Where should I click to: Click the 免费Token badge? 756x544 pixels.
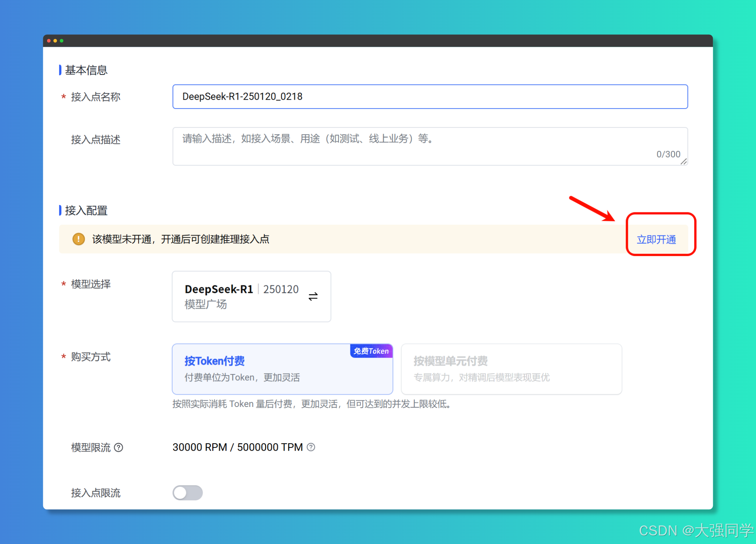pyautogui.click(x=371, y=351)
